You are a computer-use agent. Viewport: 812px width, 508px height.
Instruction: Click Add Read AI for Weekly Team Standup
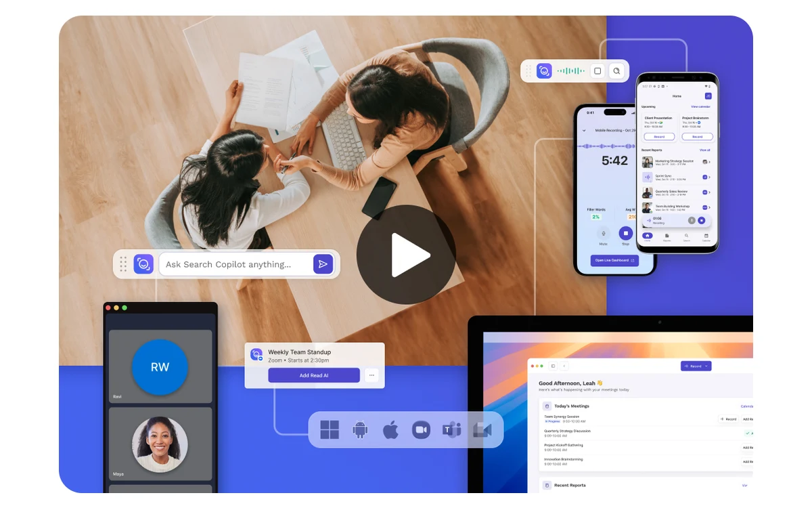pyautogui.click(x=314, y=375)
